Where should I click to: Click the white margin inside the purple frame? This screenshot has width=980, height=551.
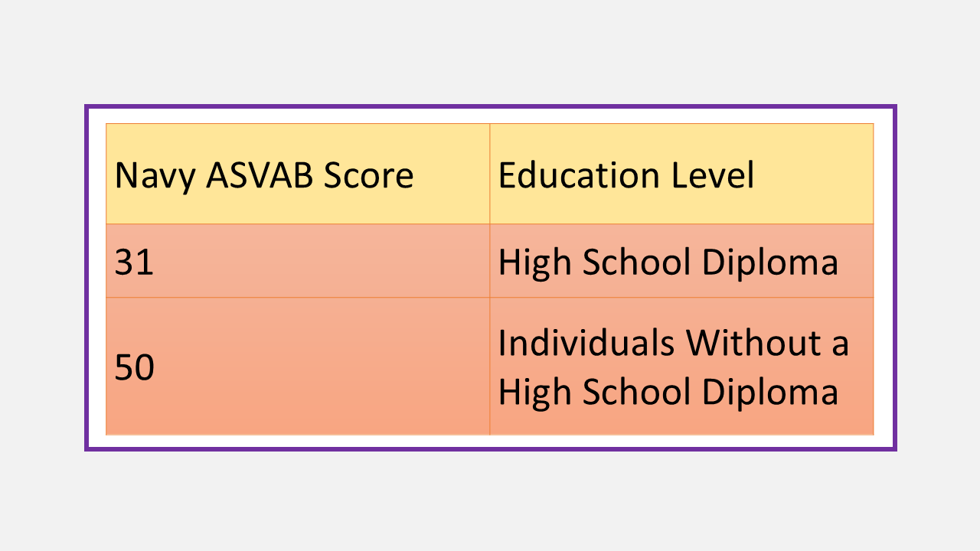pyautogui.click(x=490, y=115)
